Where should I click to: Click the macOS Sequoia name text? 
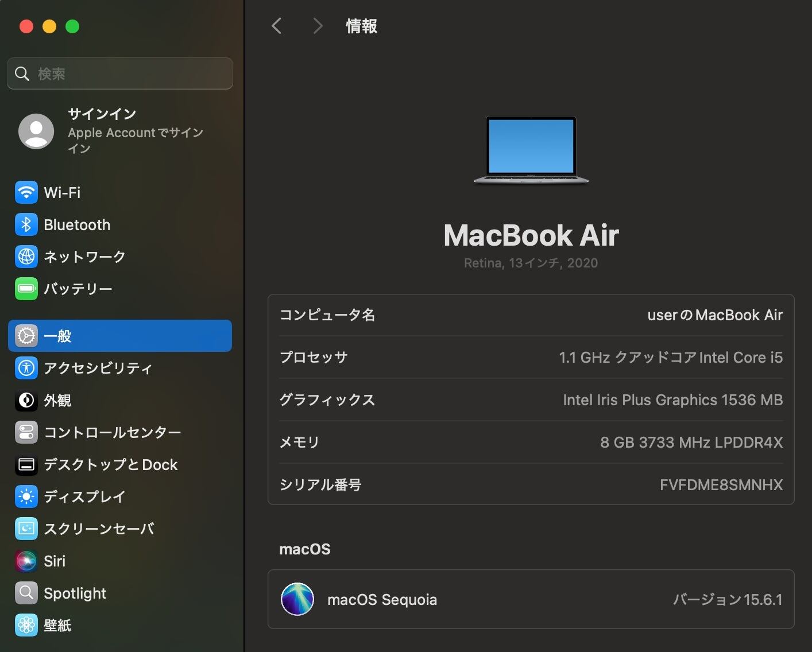click(x=382, y=600)
